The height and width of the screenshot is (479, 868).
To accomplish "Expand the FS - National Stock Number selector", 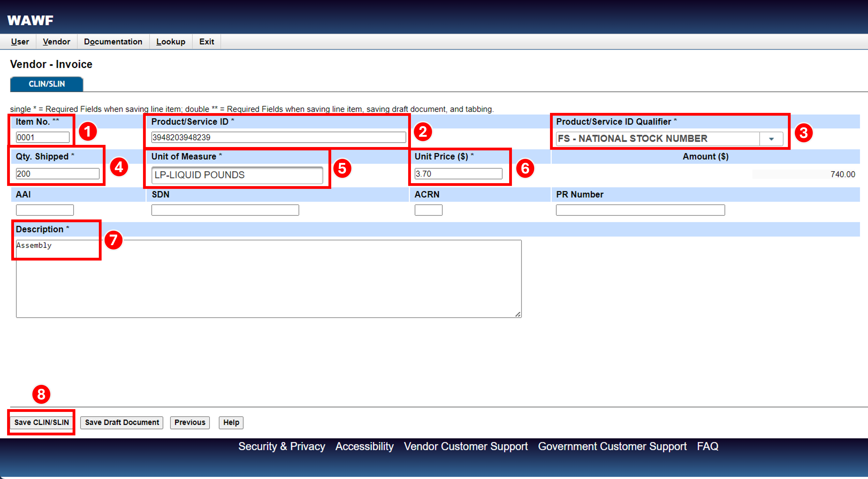I will [772, 139].
